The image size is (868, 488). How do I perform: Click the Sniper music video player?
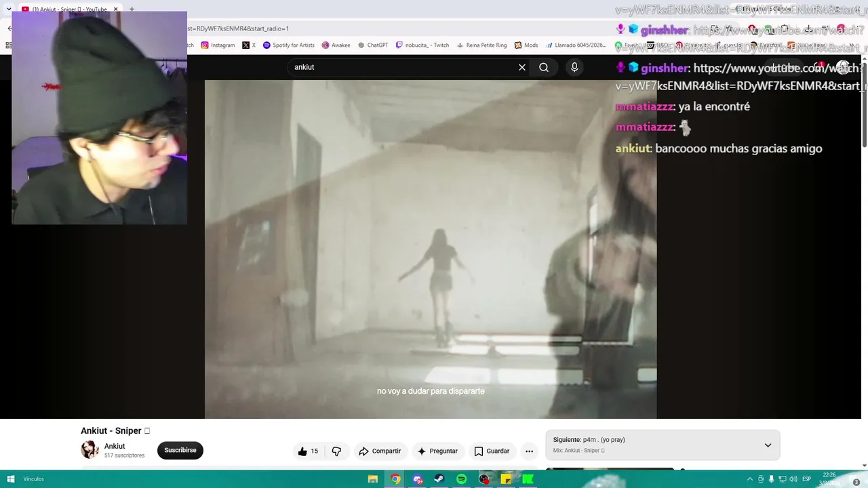pyautogui.click(x=431, y=249)
